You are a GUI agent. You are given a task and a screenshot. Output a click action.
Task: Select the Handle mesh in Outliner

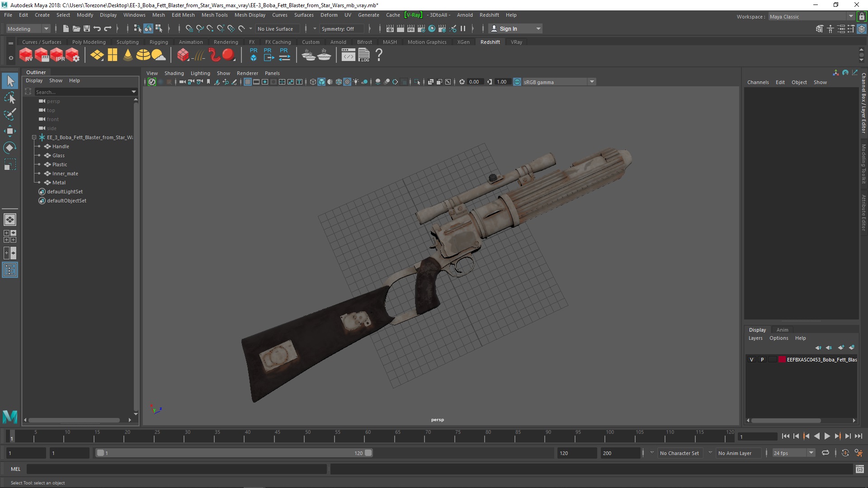coord(61,146)
